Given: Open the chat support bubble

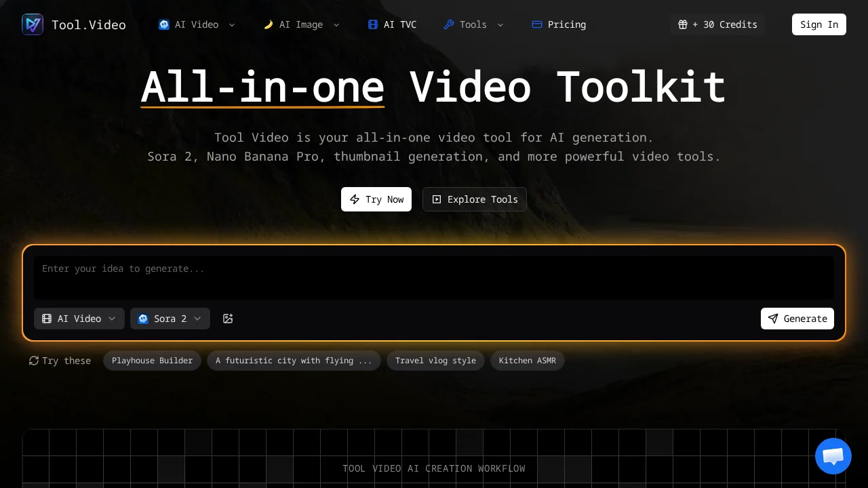Looking at the screenshot, I should coord(833,456).
